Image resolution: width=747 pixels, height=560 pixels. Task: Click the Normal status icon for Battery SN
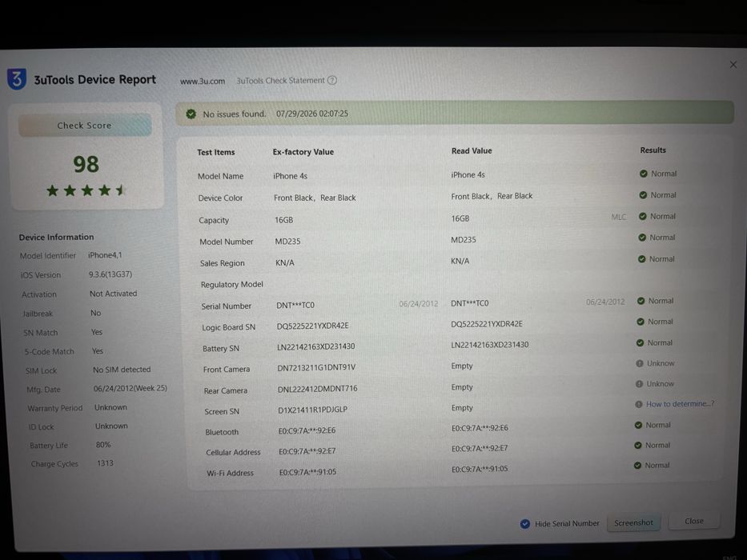pos(640,342)
